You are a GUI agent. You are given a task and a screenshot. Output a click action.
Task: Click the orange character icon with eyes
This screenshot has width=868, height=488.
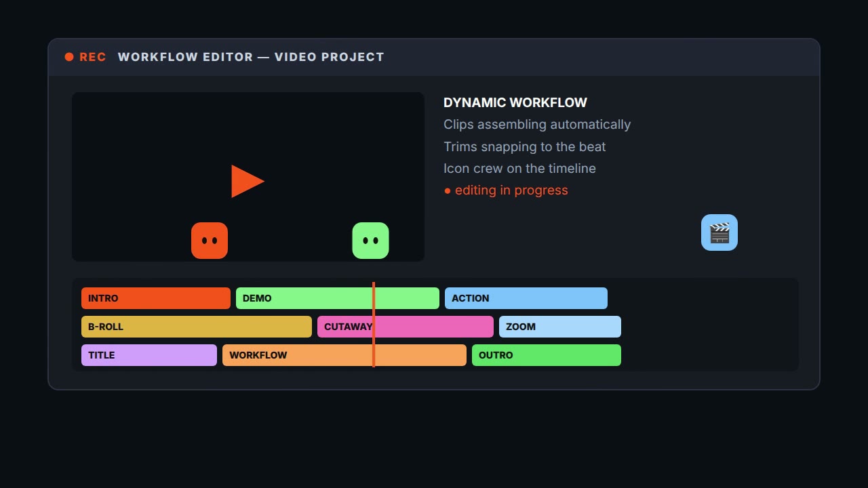[210, 241]
